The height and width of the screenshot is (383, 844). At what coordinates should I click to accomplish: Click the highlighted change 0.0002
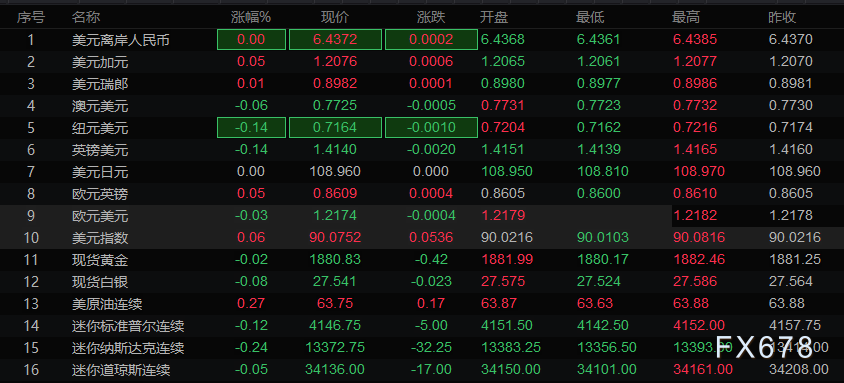pos(431,40)
